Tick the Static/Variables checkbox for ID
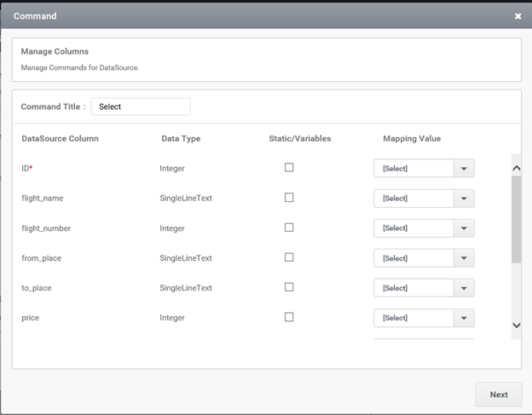Screen dimensions: 532x415 point(289,168)
